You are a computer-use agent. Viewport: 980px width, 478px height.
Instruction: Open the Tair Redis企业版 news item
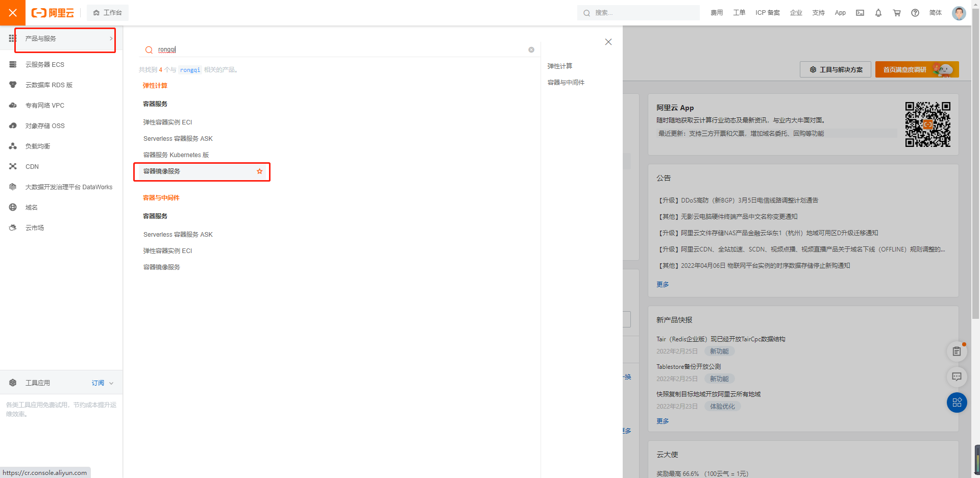tap(721, 339)
